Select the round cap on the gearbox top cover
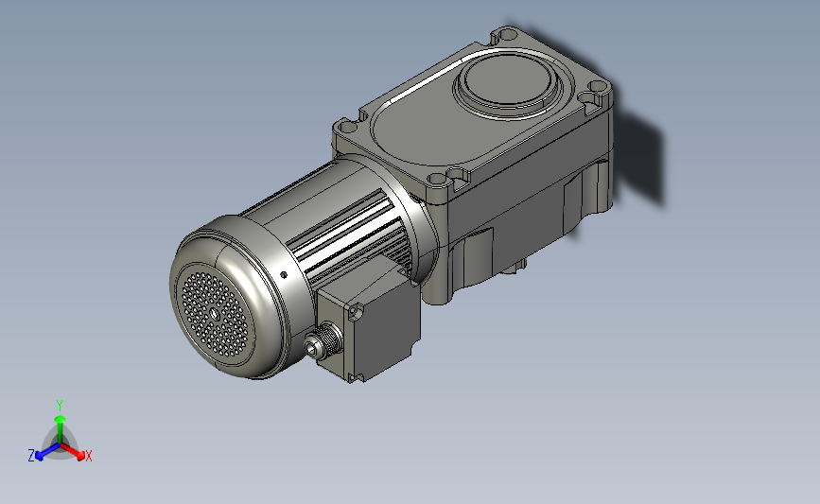Screen dimensions: 820x504 click(507, 81)
